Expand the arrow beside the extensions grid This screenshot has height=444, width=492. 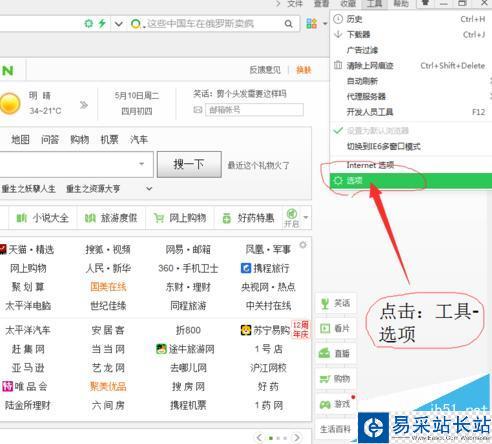point(325,24)
